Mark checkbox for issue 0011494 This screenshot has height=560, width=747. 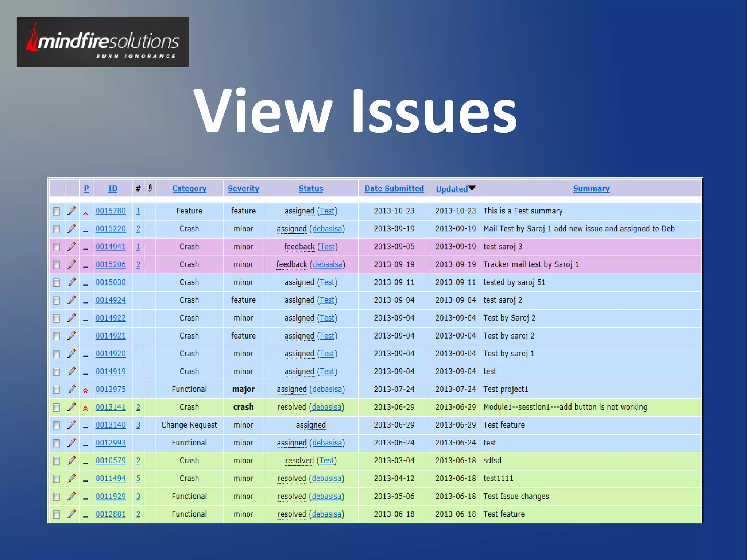coord(57,479)
